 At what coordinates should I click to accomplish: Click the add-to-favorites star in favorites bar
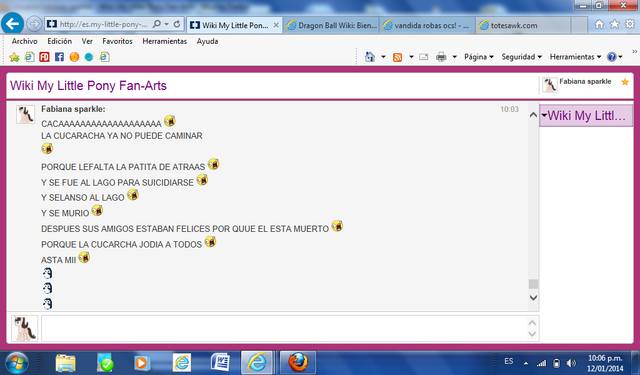pos(14,57)
